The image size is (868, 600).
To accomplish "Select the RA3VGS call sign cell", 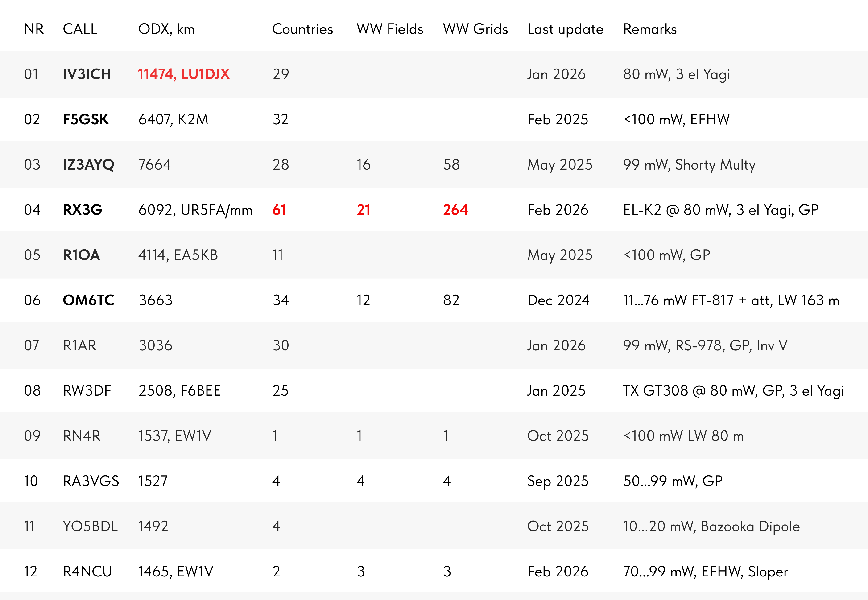I will point(91,481).
